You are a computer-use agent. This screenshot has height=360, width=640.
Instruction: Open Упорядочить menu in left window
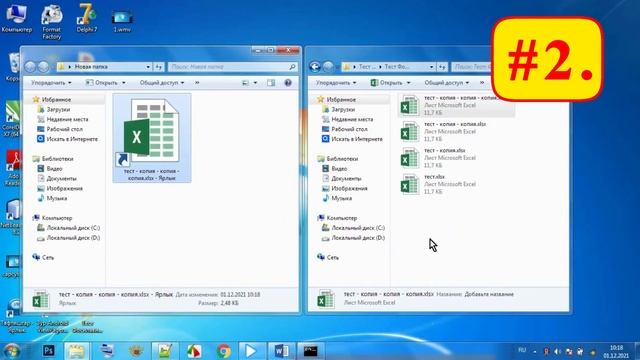point(51,83)
